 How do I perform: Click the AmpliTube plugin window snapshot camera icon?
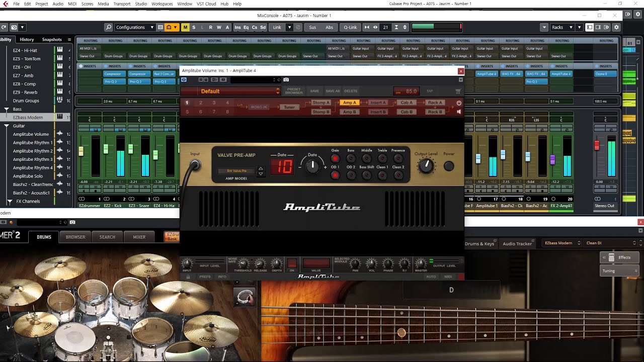tap(286, 79)
